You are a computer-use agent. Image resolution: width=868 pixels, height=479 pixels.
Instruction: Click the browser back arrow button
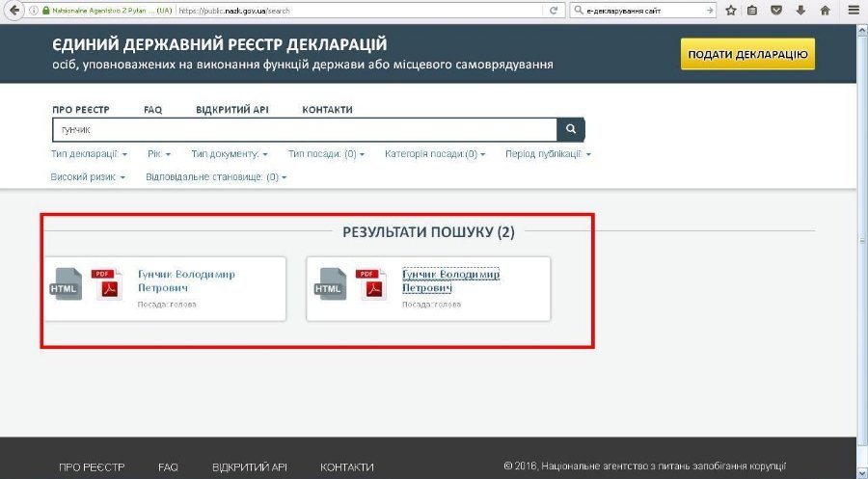pyautogui.click(x=14, y=11)
